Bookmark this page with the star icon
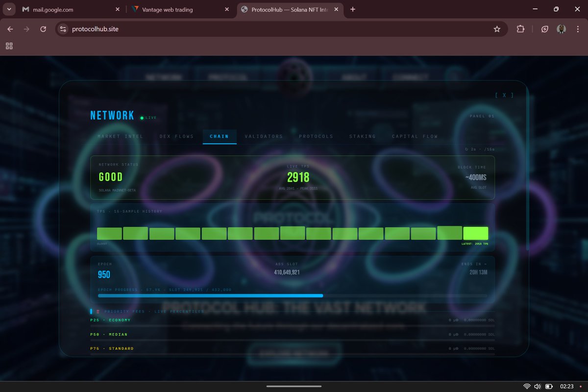The image size is (588, 392). 497,29
